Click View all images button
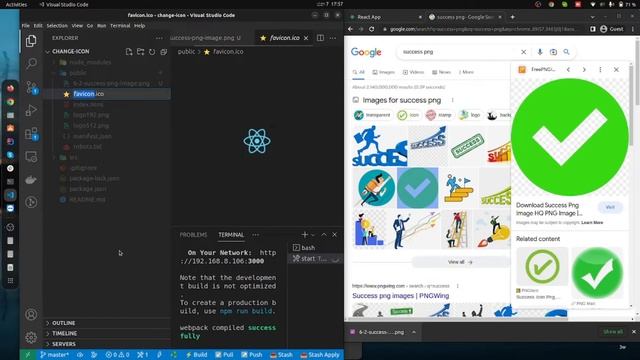 tap(460, 262)
